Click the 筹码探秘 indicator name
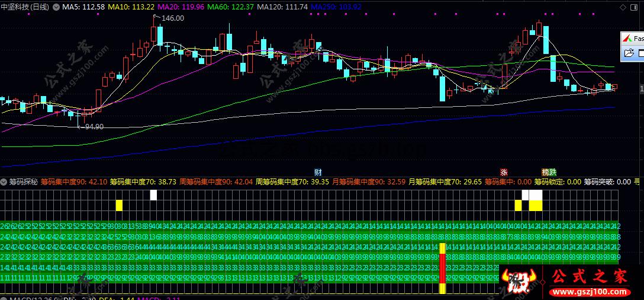The width and height of the screenshot is (644, 300). coord(24,181)
